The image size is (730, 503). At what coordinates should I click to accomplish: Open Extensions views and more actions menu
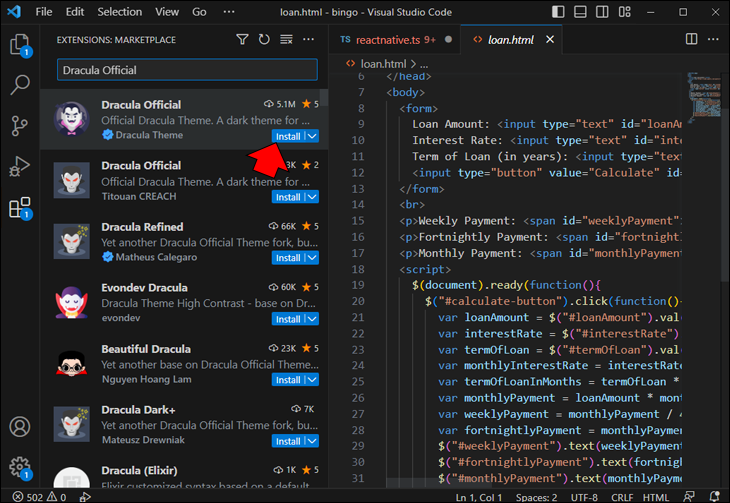pyautogui.click(x=308, y=40)
